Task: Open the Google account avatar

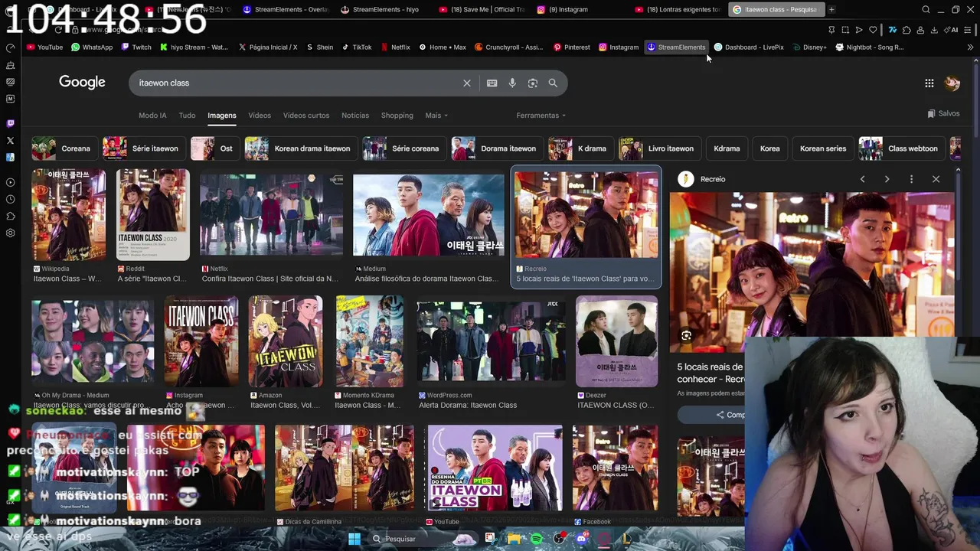Action: point(952,83)
